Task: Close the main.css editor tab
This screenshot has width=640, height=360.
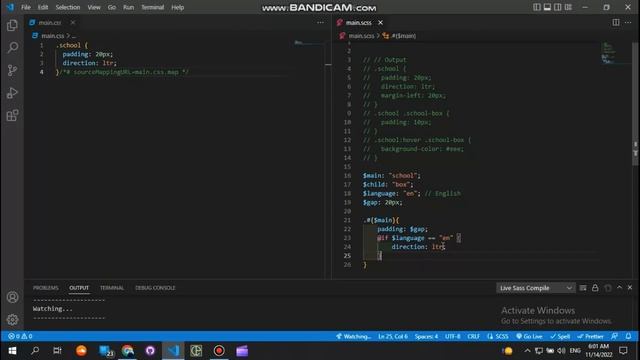Action: [x=72, y=22]
